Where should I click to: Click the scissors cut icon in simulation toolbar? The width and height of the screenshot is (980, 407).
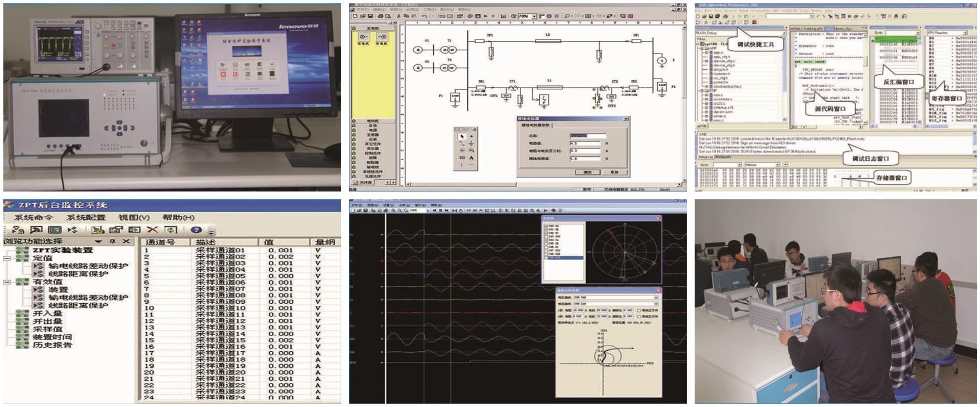click(x=399, y=16)
